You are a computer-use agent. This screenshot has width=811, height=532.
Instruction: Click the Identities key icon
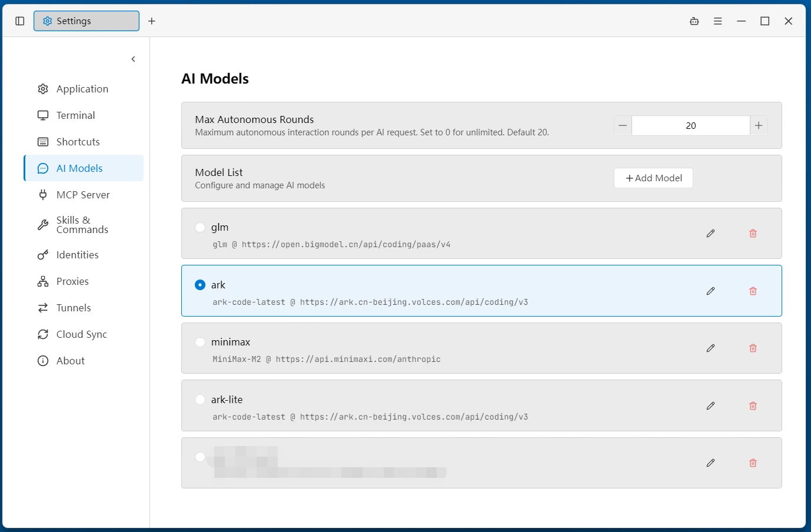coord(43,255)
